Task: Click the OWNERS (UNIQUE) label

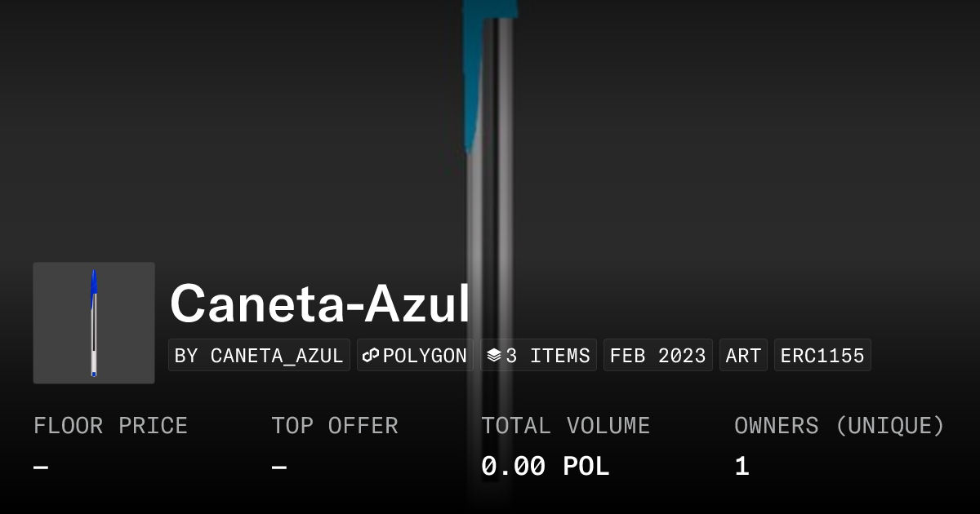Action: point(839,426)
